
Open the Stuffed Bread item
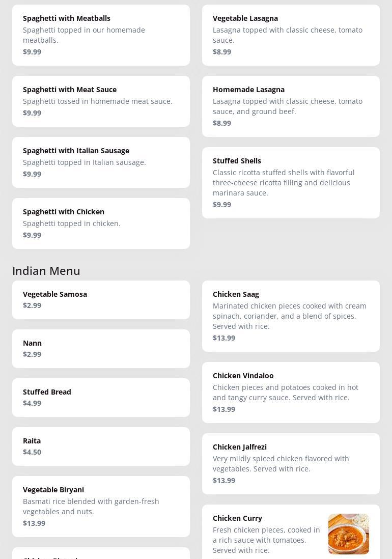pos(101,398)
